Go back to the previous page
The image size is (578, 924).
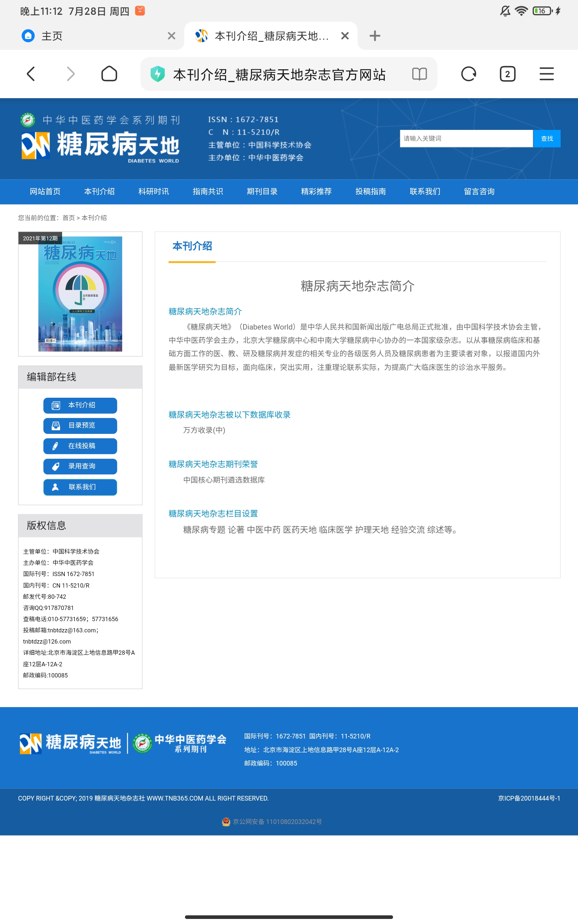click(x=31, y=74)
